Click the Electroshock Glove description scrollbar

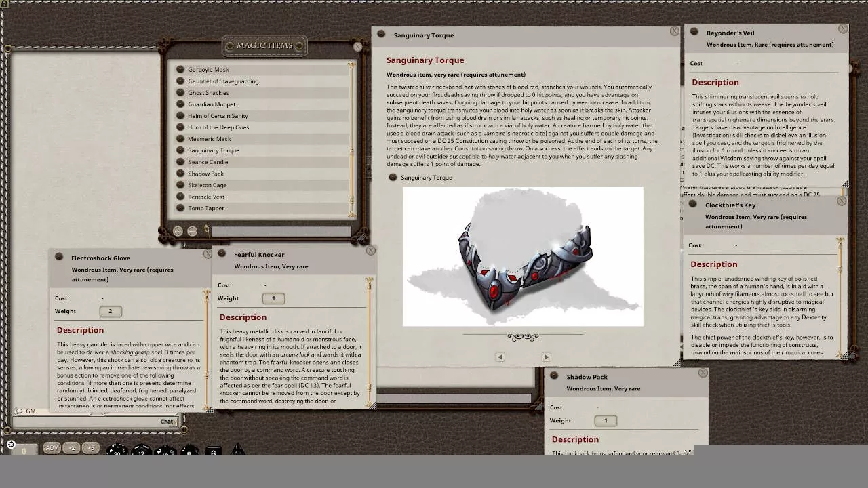207,349
